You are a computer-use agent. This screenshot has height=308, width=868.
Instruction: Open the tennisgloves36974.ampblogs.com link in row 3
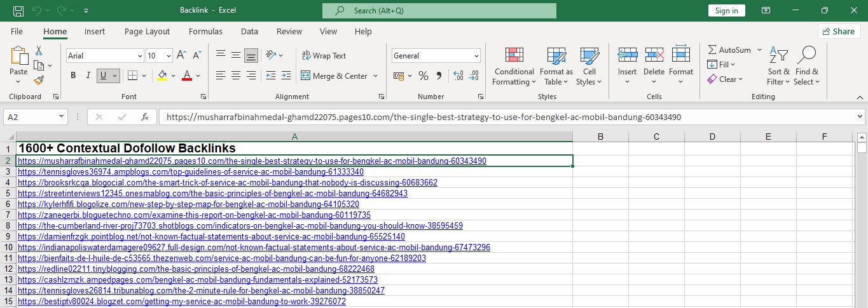(x=191, y=172)
